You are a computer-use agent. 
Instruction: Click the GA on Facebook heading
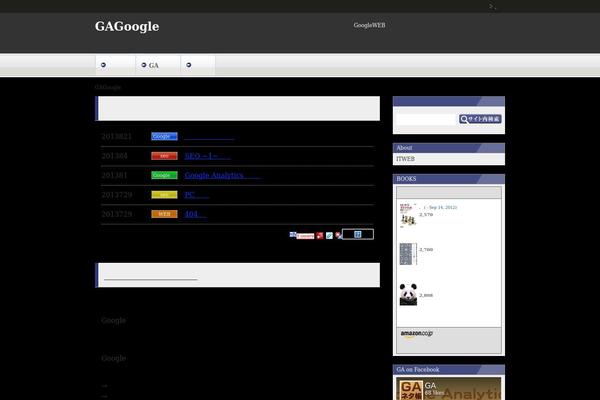pos(449,369)
